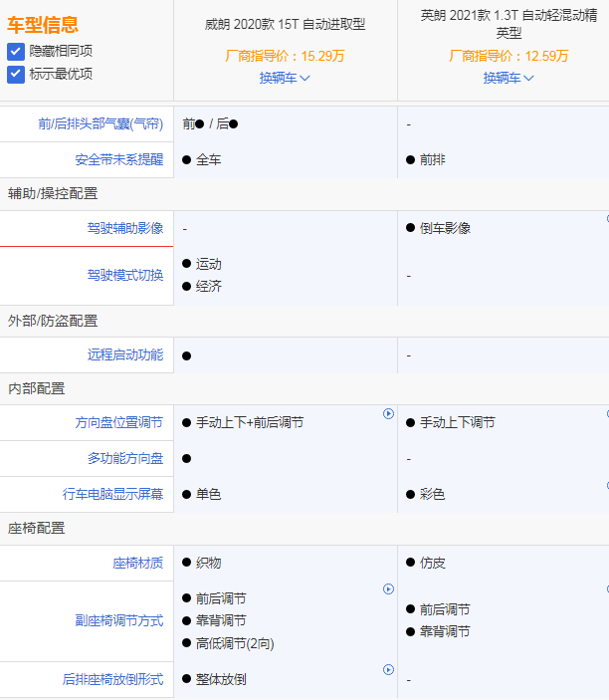Image resolution: width=609 pixels, height=700 pixels.
Task: Click the 安全带未系提醒 parameter link
Action: pos(118,159)
